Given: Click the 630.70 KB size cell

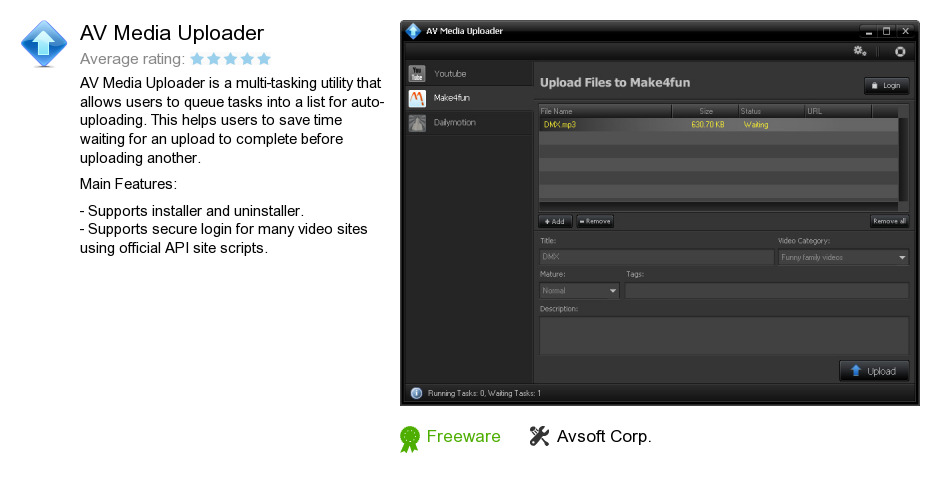Looking at the screenshot, I should pyautogui.click(x=707, y=125).
